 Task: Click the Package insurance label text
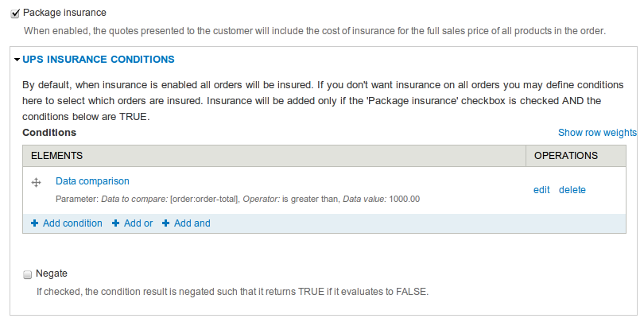click(64, 14)
